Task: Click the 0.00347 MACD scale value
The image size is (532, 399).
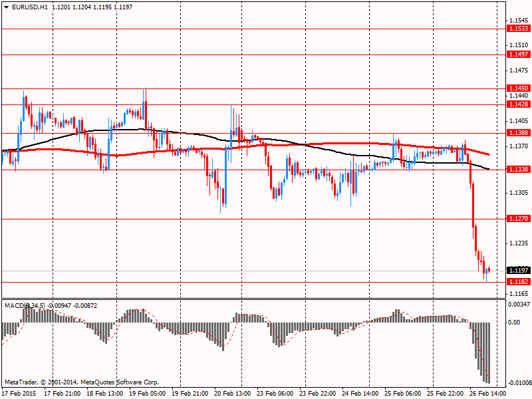Action: point(519,304)
